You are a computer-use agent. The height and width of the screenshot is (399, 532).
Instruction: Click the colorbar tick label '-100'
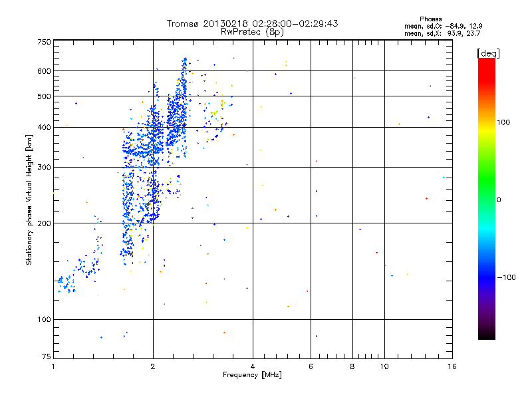click(506, 277)
